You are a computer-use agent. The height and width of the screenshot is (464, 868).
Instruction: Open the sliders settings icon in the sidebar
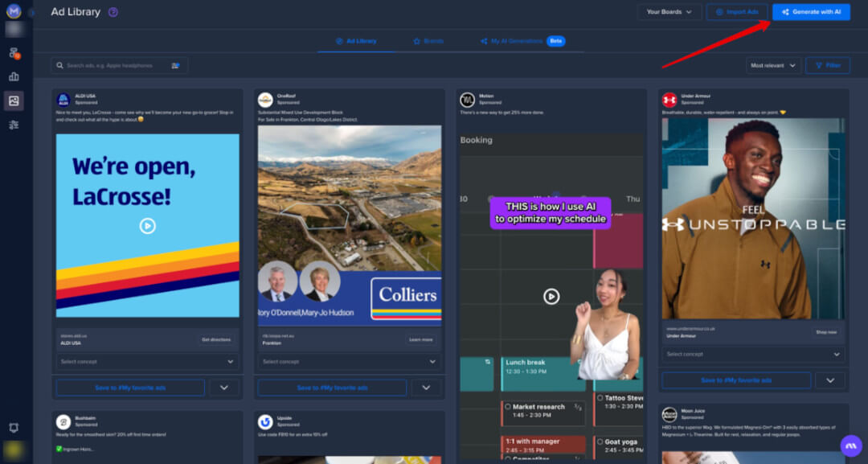pyautogui.click(x=14, y=125)
